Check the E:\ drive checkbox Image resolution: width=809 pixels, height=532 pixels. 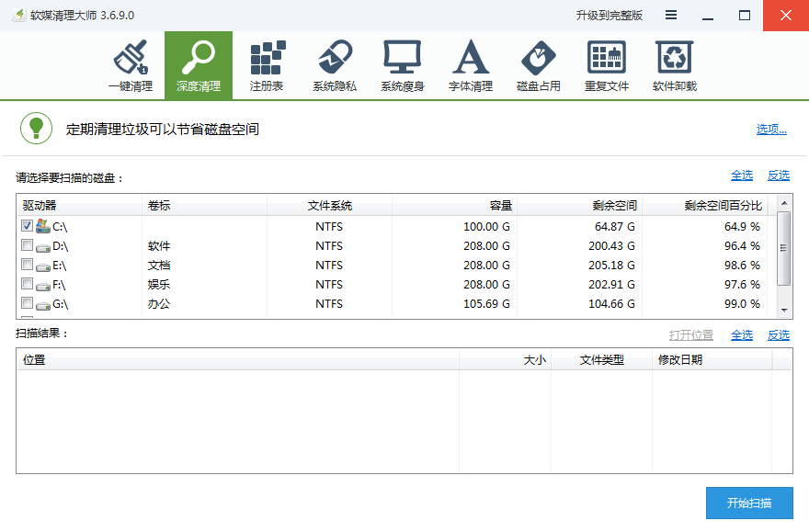point(28,264)
